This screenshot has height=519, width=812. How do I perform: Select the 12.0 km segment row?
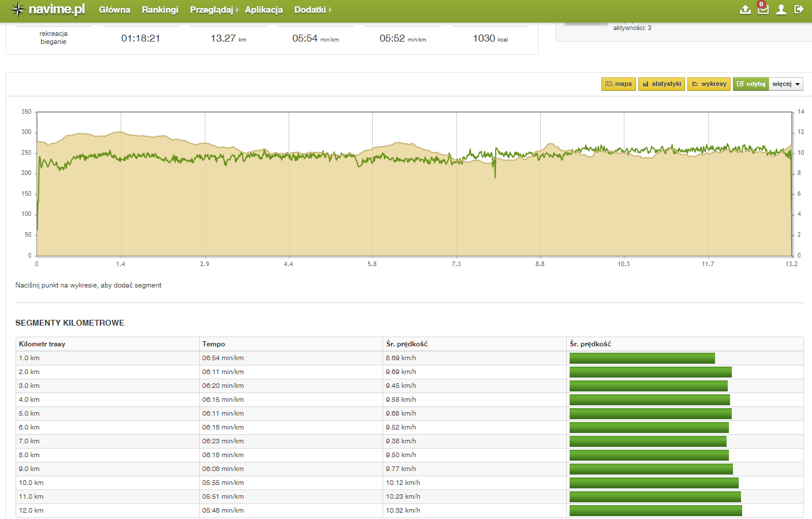coord(107,510)
